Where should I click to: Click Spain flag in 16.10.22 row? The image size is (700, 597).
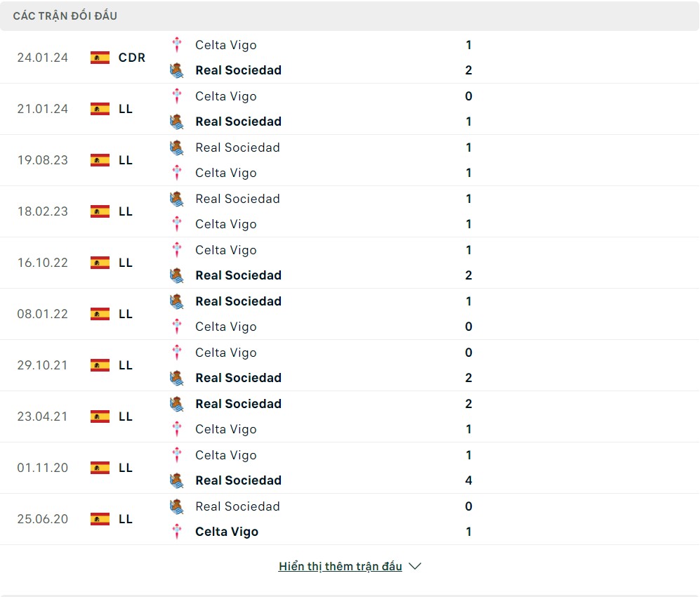(x=100, y=263)
